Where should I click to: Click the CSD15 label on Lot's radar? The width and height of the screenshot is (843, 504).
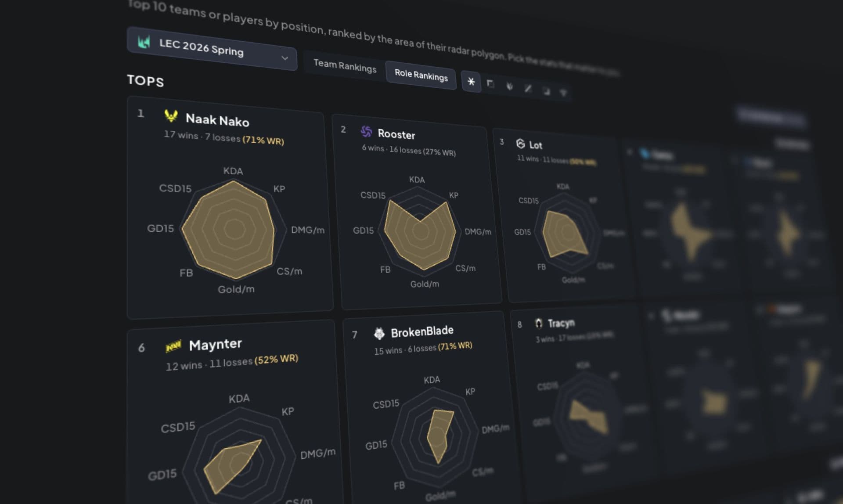pyautogui.click(x=528, y=201)
